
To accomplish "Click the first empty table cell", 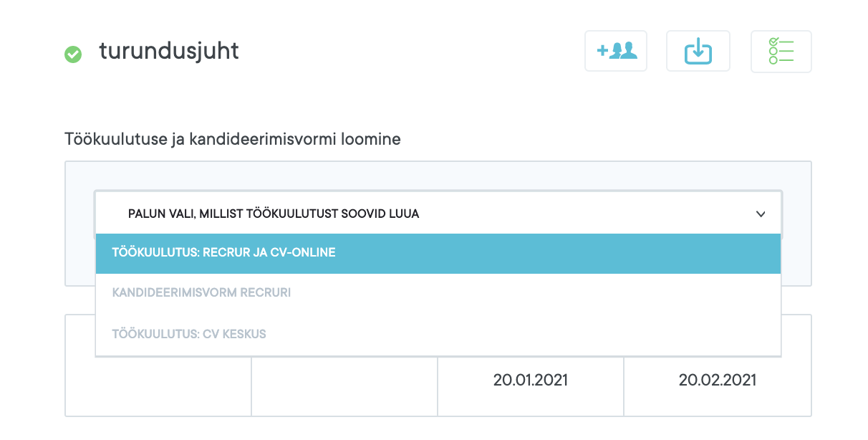I will click(158, 386).
